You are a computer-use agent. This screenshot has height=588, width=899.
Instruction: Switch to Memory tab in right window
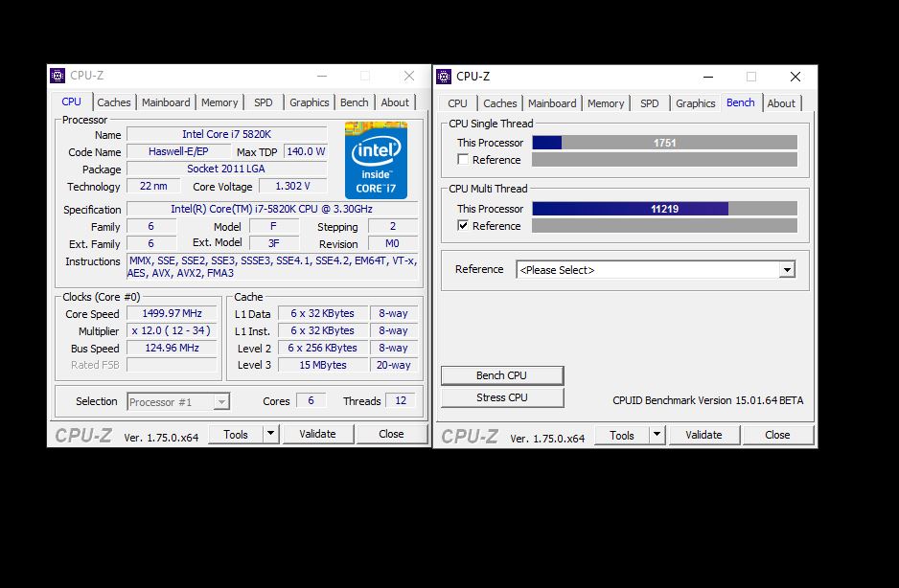tap(606, 103)
